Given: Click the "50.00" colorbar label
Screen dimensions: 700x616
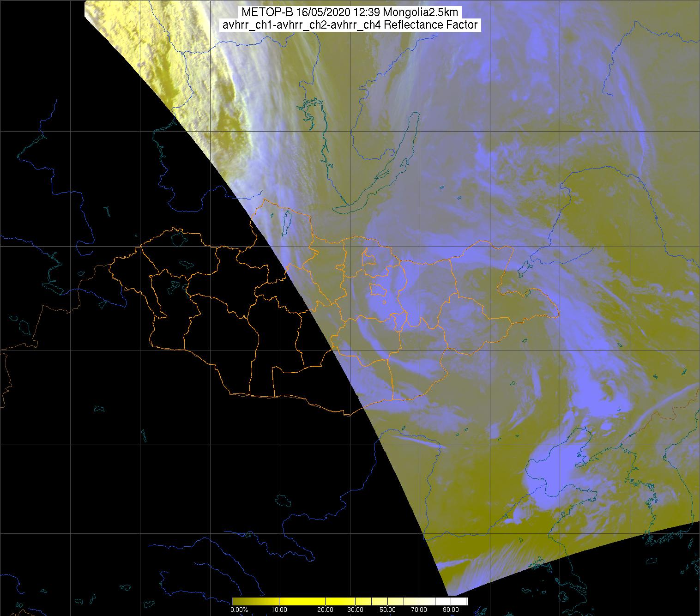Looking at the screenshot, I should coord(388,610).
